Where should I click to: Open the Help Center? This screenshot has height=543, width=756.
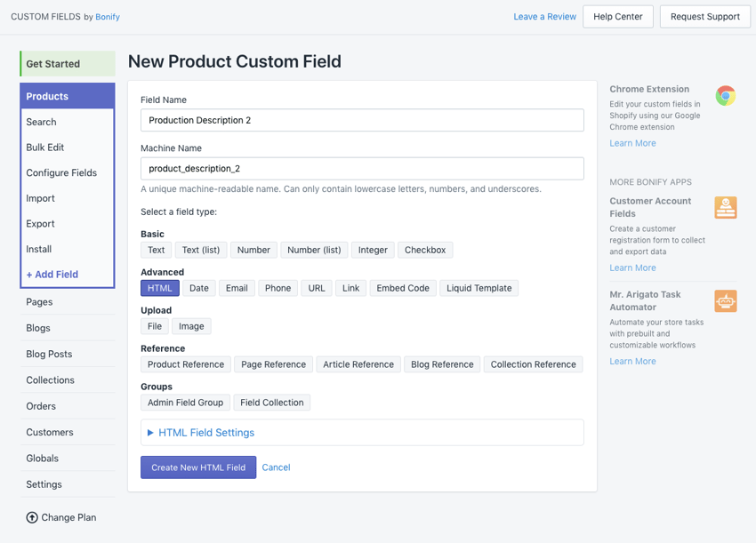617,17
